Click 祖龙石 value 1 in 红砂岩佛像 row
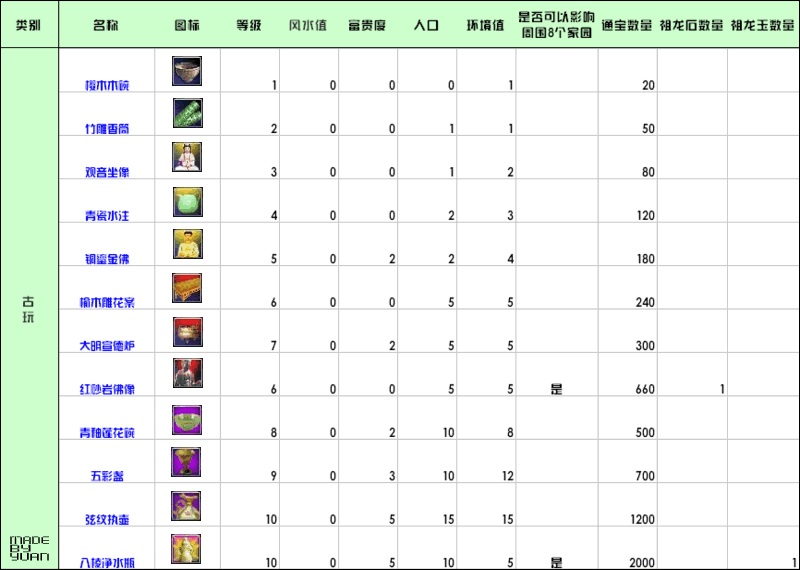This screenshot has height=570, width=800. coord(722,389)
